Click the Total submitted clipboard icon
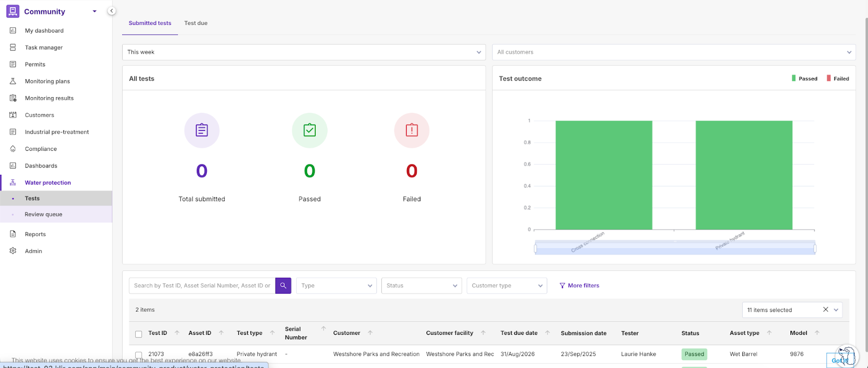 (202, 130)
